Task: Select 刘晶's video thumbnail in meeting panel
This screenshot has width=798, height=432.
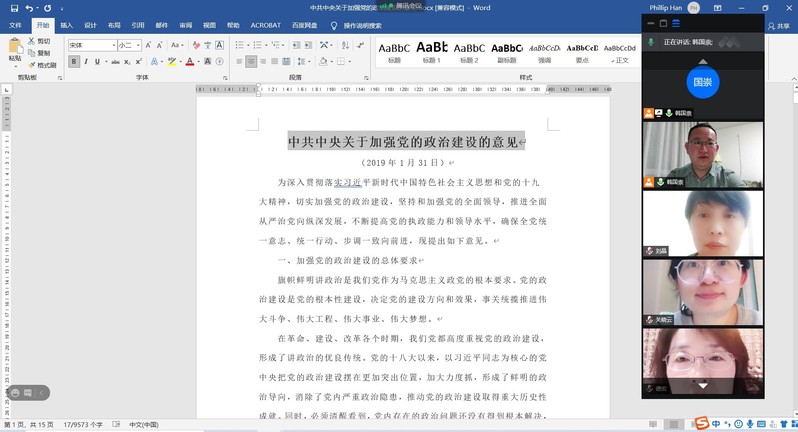Action: click(702, 224)
